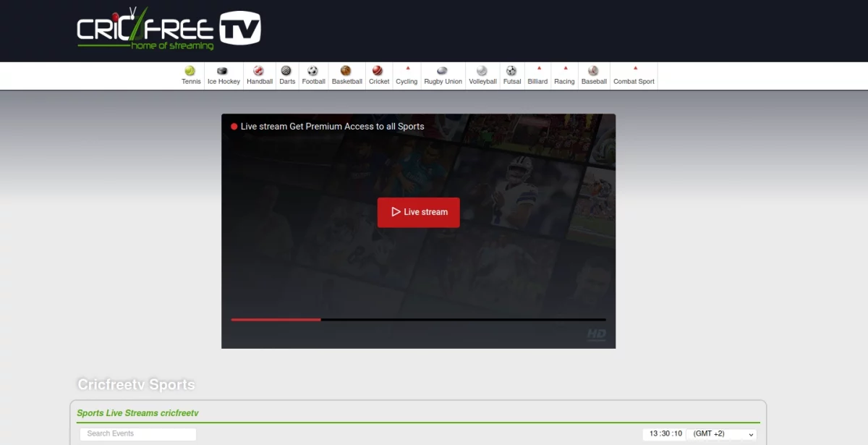Viewport: 868px width, 445px height.
Task: Click the Search Events input field
Action: (x=137, y=434)
